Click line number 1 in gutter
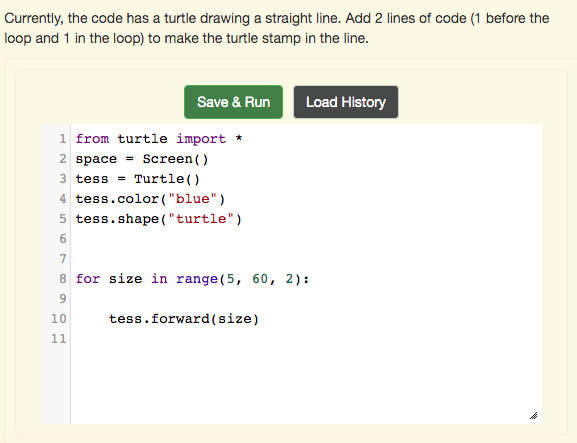 (x=63, y=139)
